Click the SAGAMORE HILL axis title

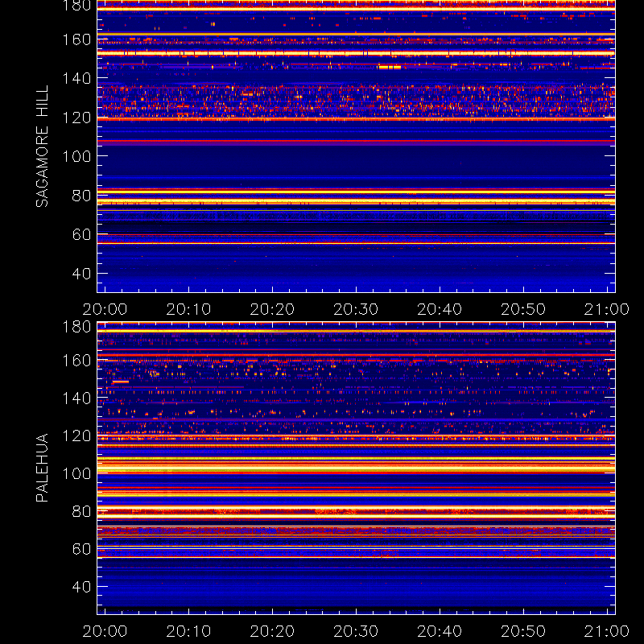[x=43, y=147]
